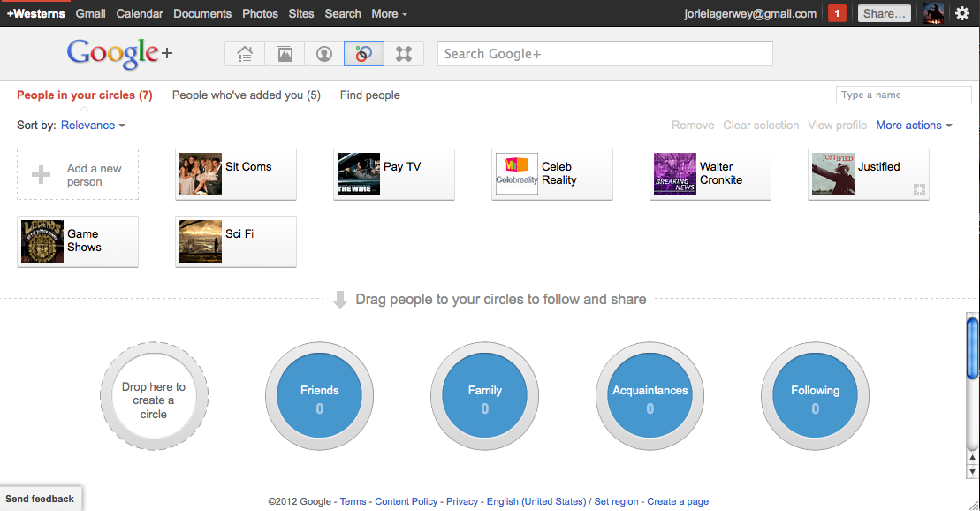The image size is (980, 511).
Task: Click the small expand icon on Justified card
Action: point(919,189)
